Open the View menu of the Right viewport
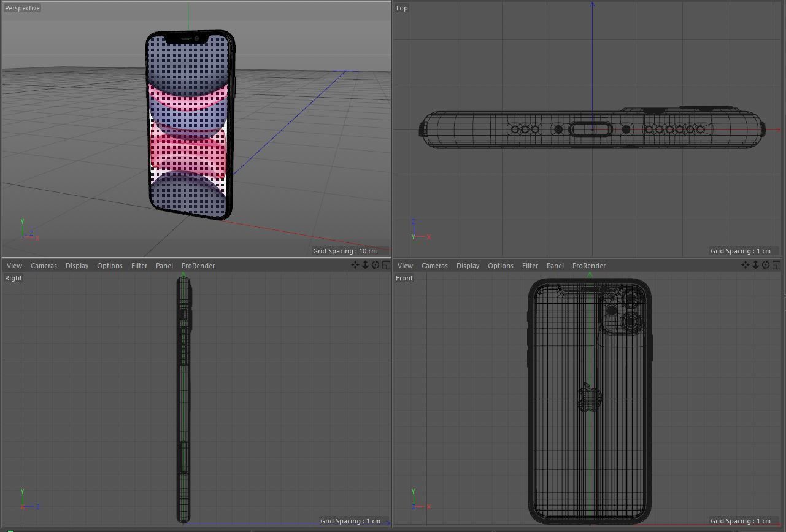This screenshot has width=786, height=532. coord(14,266)
